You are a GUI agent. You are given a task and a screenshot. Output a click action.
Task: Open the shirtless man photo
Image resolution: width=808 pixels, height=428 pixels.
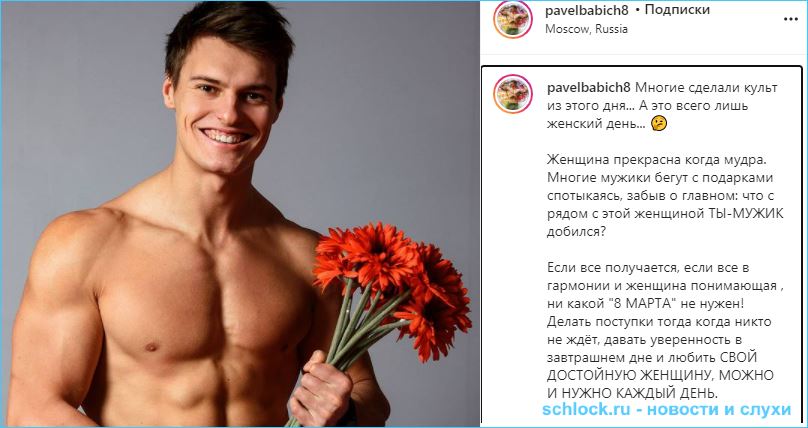point(240,214)
